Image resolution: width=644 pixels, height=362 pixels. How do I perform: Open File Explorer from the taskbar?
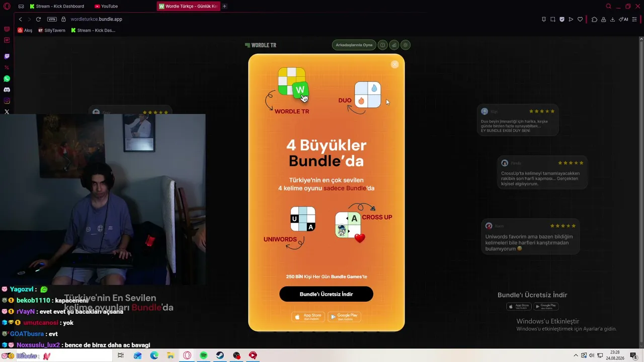(x=171, y=355)
